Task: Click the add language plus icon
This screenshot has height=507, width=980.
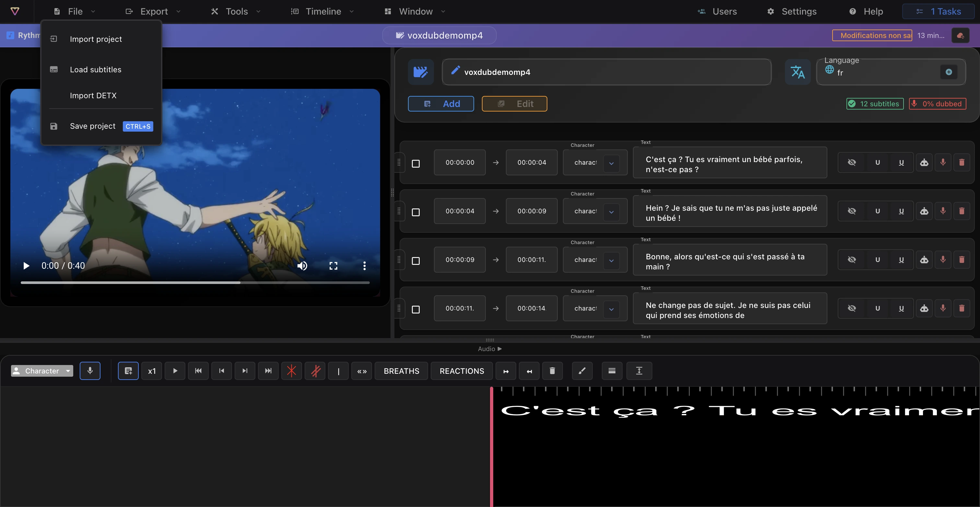Action: coord(949,72)
